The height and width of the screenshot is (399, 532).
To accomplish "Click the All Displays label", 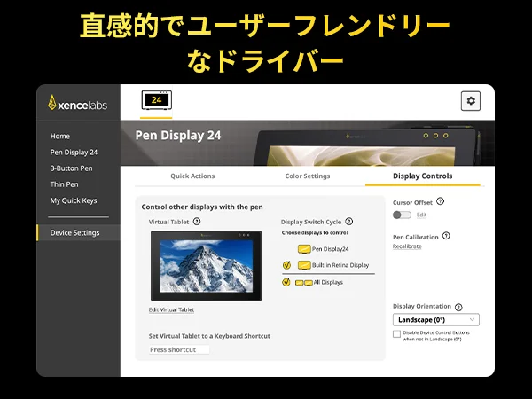I will coord(328,282).
